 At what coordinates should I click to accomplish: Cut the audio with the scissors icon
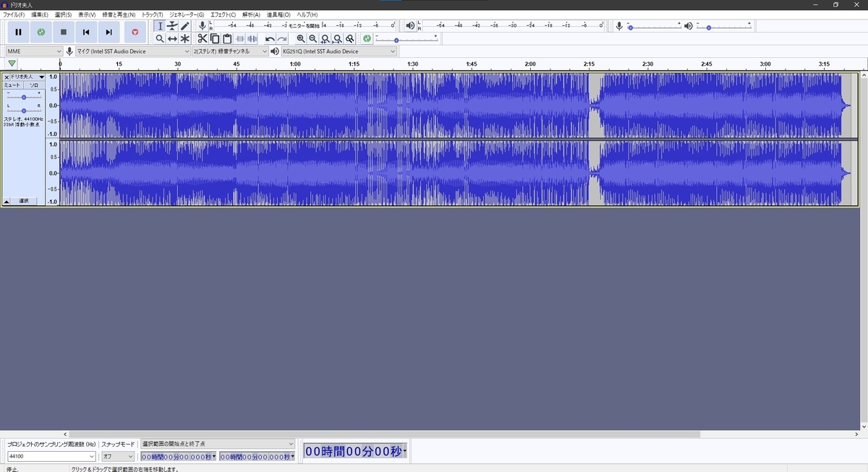(x=202, y=38)
